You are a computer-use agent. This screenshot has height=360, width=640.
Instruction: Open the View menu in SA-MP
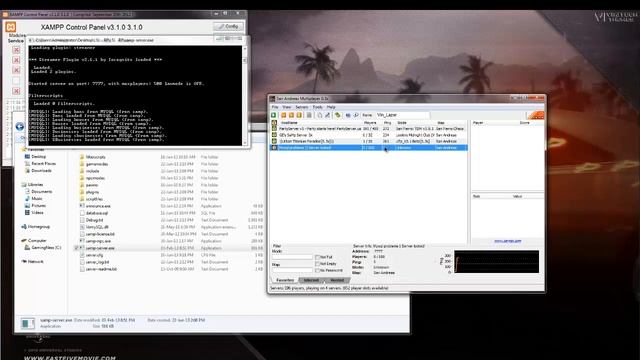pos(287,107)
